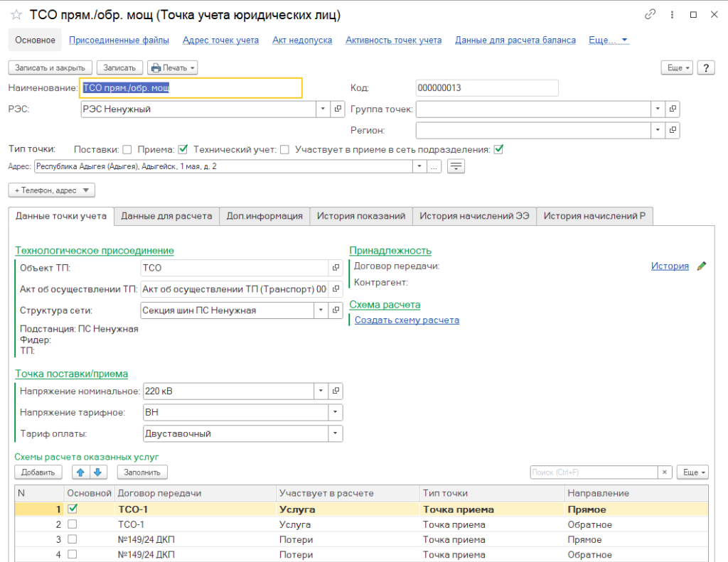Edit ownership with the pencil icon

702,266
